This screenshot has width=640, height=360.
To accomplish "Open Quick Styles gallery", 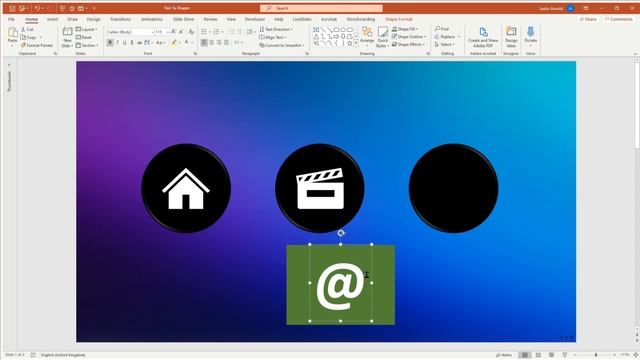I will 382,37.
